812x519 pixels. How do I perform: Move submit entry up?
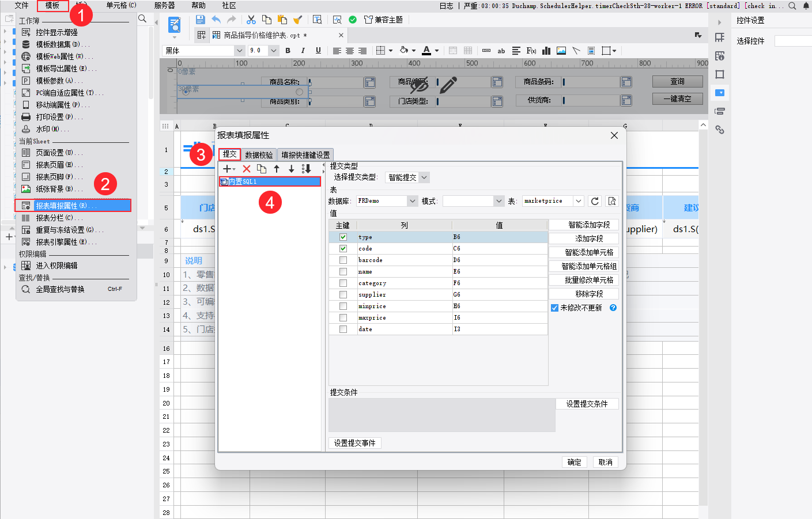click(x=277, y=169)
